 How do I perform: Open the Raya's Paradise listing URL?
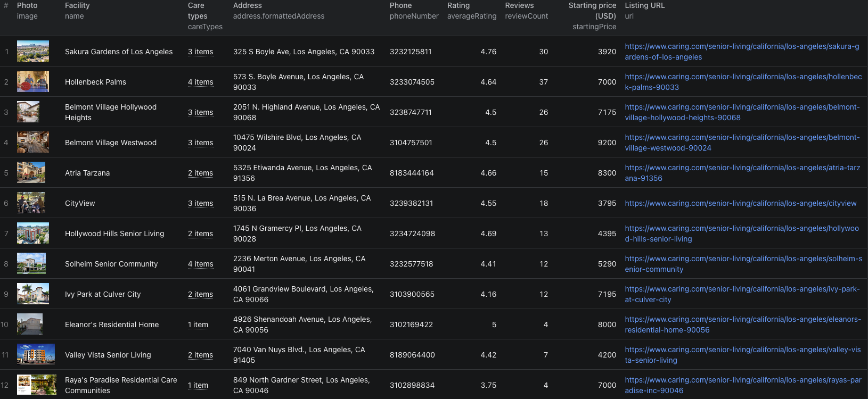[x=743, y=385]
